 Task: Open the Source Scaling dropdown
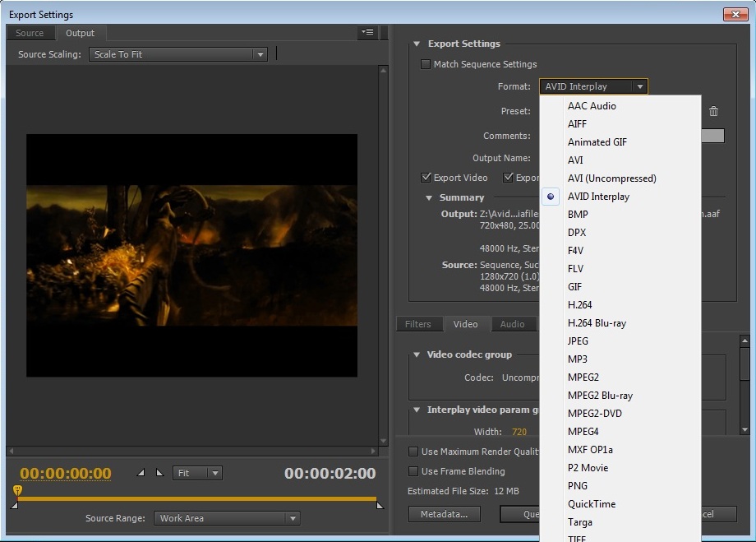point(178,54)
